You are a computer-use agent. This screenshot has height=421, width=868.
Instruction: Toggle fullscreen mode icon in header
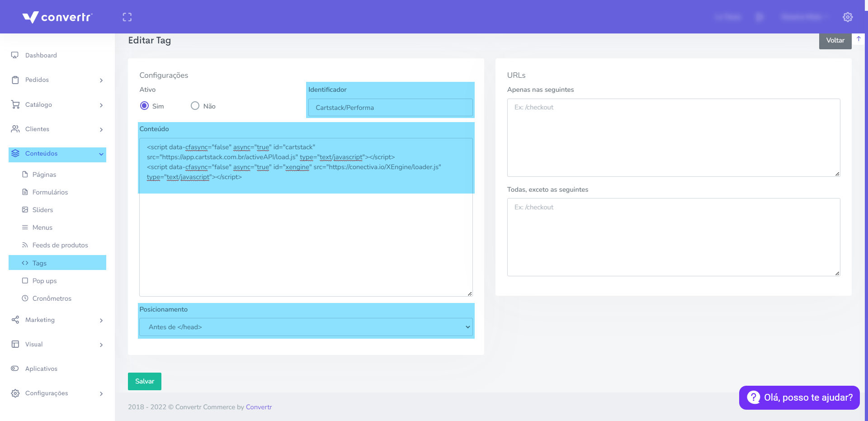(127, 17)
